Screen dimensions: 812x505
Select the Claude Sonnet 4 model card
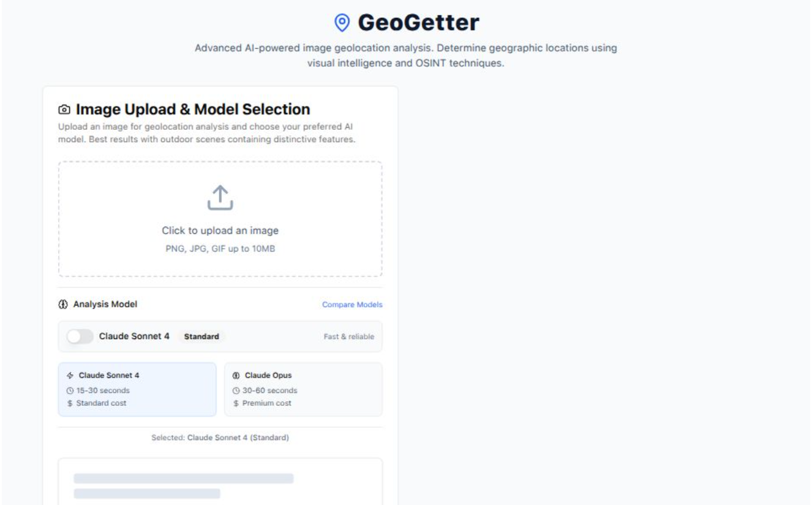tap(137, 389)
